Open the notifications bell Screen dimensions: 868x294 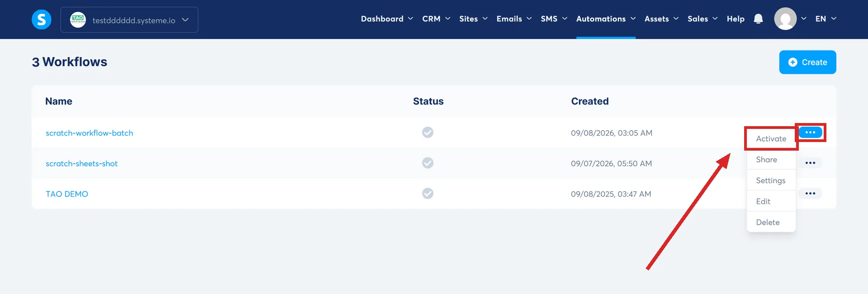pos(758,19)
